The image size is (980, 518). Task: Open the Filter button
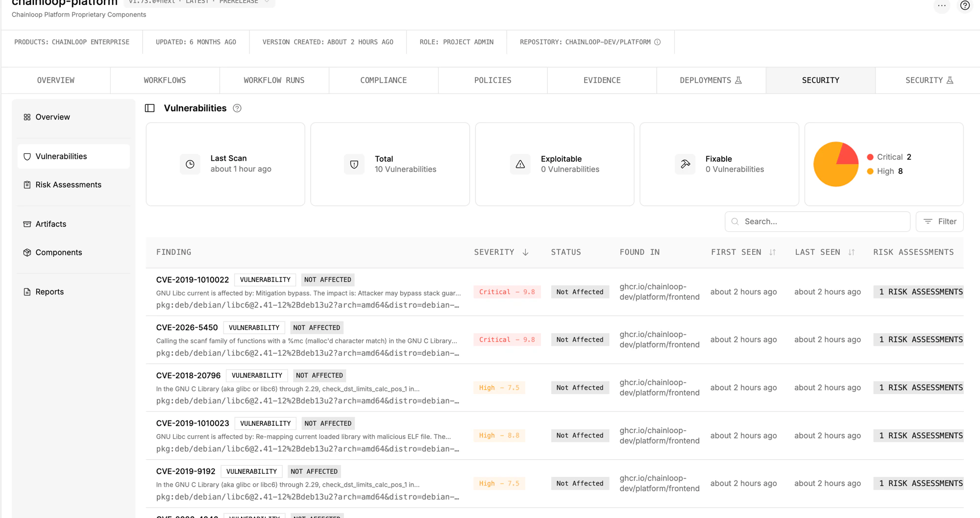(939, 222)
